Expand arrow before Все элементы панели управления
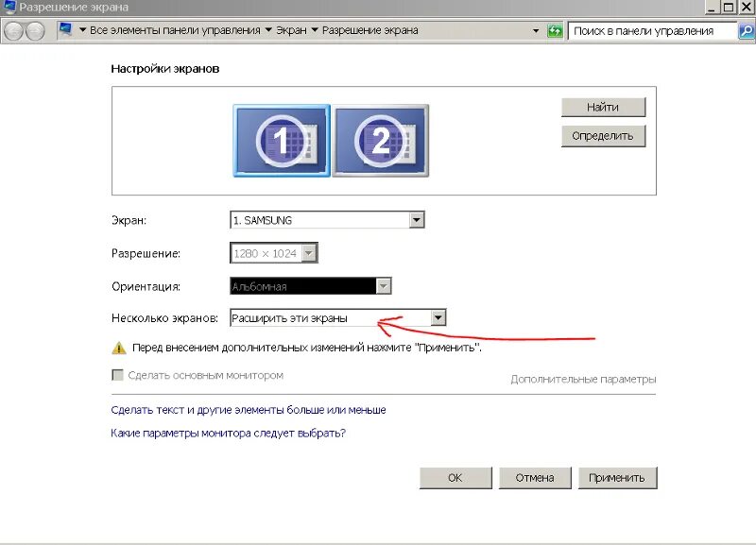This screenshot has height=545, width=756. (82, 30)
